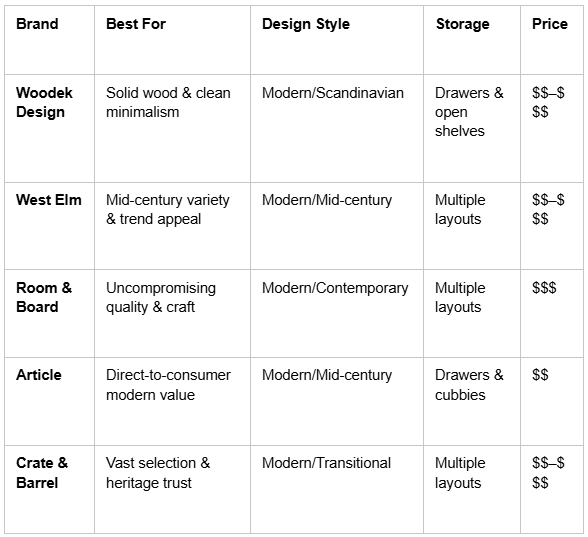Select the Drawers & open shelves cell
The width and height of the screenshot is (588, 537).
coord(472,128)
